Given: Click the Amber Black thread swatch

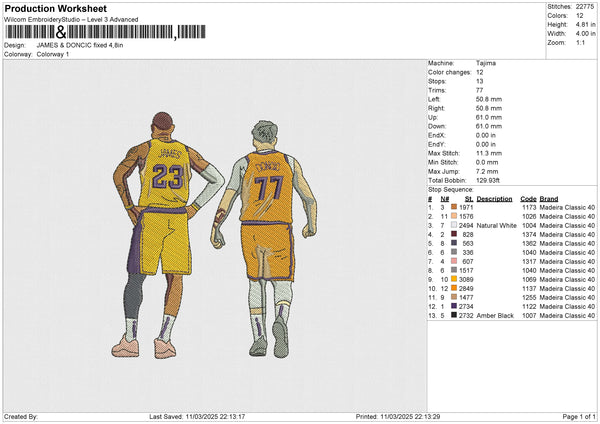Looking at the screenshot, I should pyautogui.click(x=455, y=315).
